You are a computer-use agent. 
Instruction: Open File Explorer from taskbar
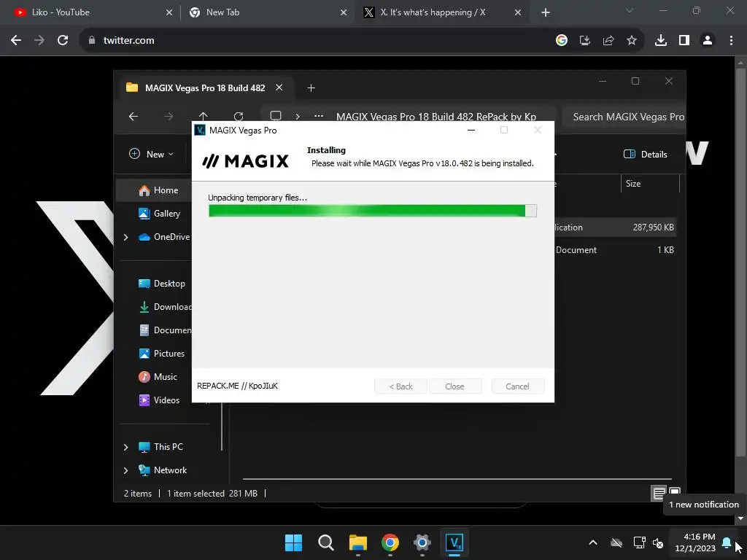357,542
